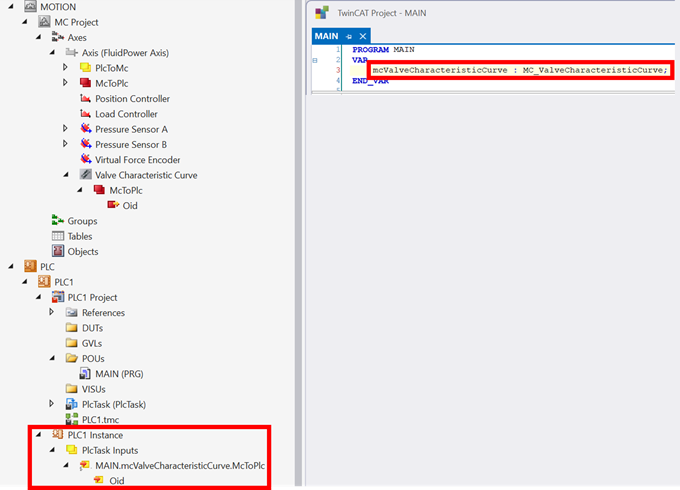Collapse the Axes node
The height and width of the screenshot is (490, 680).
pyautogui.click(x=39, y=37)
